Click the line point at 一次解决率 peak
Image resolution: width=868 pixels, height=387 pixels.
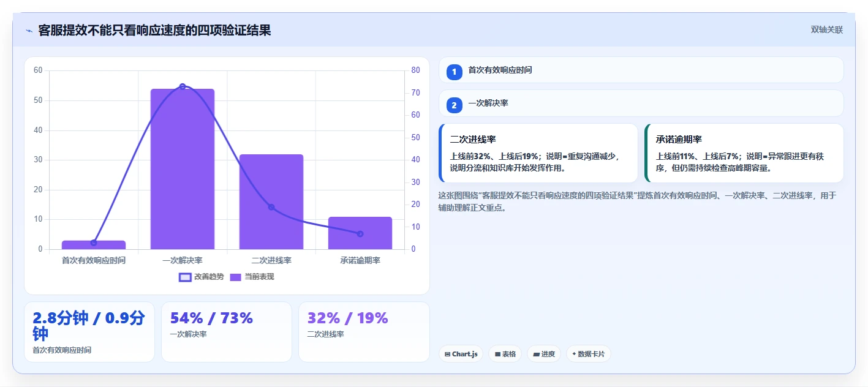point(183,86)
